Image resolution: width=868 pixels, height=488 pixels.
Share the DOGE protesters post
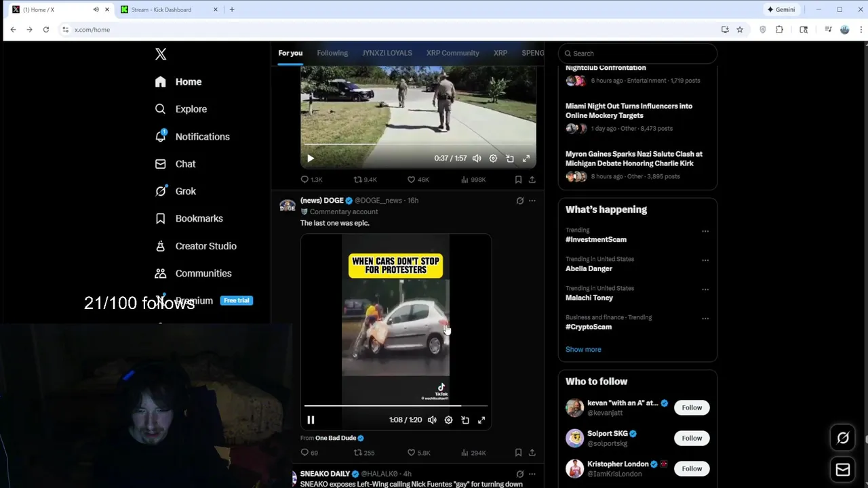[x=532, y=453]
